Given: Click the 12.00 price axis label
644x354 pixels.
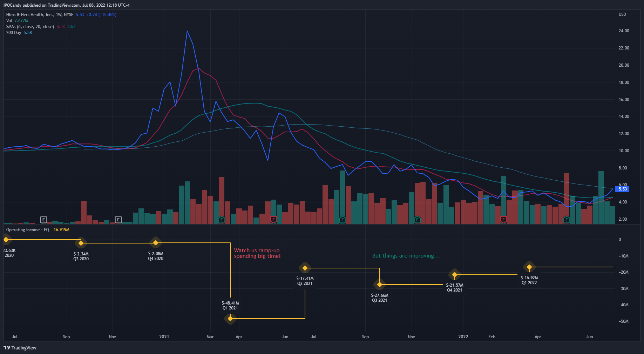Looking at the screenshot, I should click(624, 134).
